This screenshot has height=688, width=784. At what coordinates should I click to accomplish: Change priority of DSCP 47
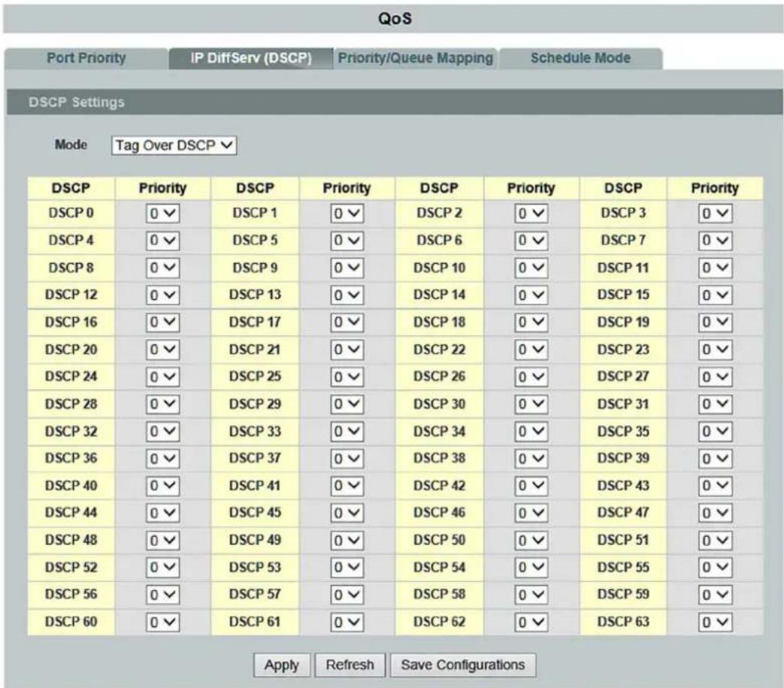click(715, 513)
